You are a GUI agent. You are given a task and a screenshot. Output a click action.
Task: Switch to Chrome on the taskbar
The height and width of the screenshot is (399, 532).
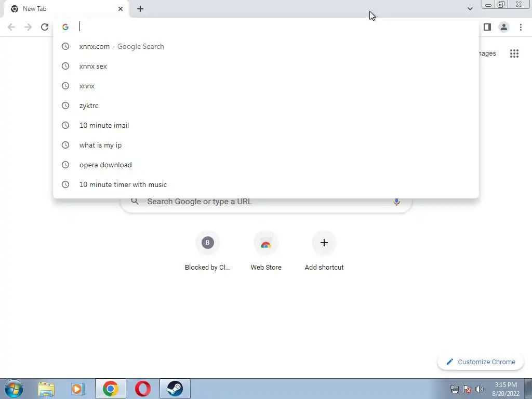pyautogui.click(x=111, y=389)
